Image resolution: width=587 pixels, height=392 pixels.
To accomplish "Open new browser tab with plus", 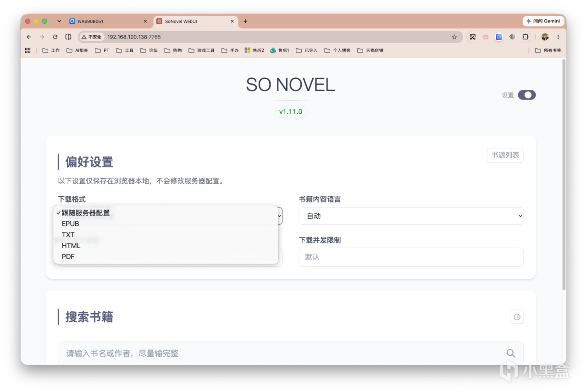I will click(245, 21).
